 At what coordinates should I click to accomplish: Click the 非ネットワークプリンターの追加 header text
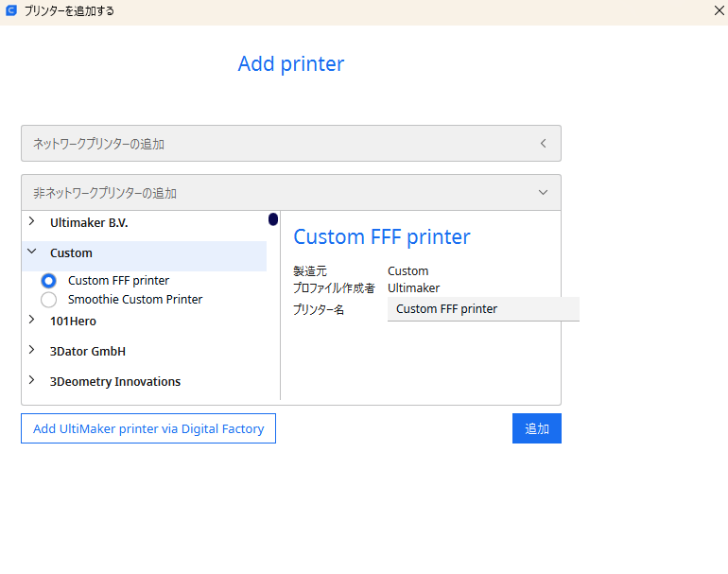104,193
